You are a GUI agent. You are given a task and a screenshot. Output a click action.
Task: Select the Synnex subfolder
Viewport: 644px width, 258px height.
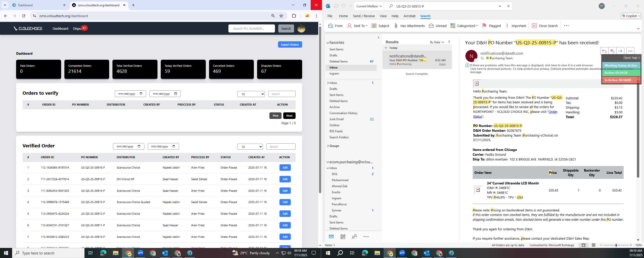(337, 210)
